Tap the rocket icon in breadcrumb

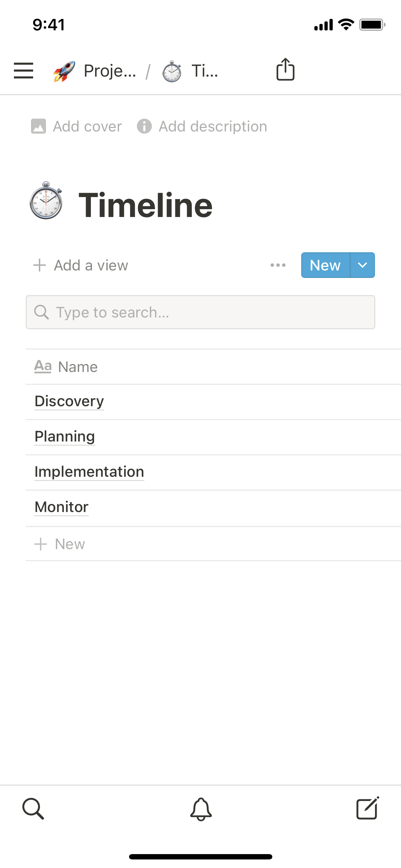click(x=64, y=71)
